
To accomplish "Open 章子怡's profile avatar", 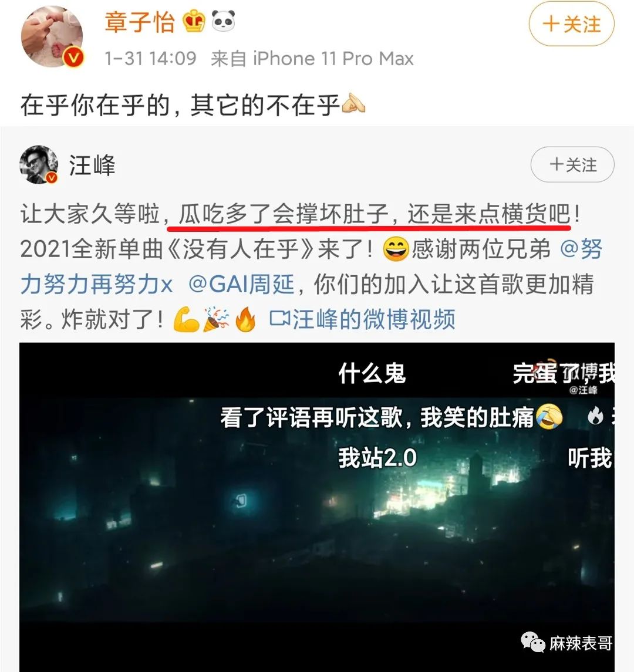I will point(52,36).
